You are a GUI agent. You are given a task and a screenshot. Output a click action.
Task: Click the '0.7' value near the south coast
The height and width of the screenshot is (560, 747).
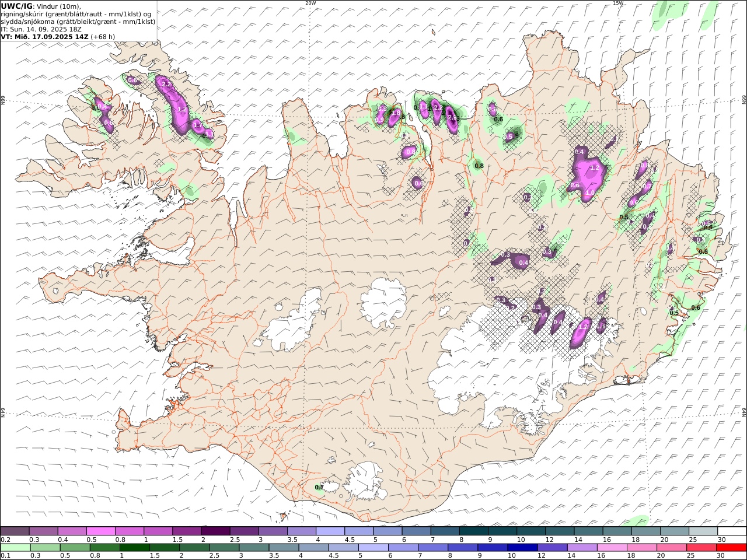319,487
